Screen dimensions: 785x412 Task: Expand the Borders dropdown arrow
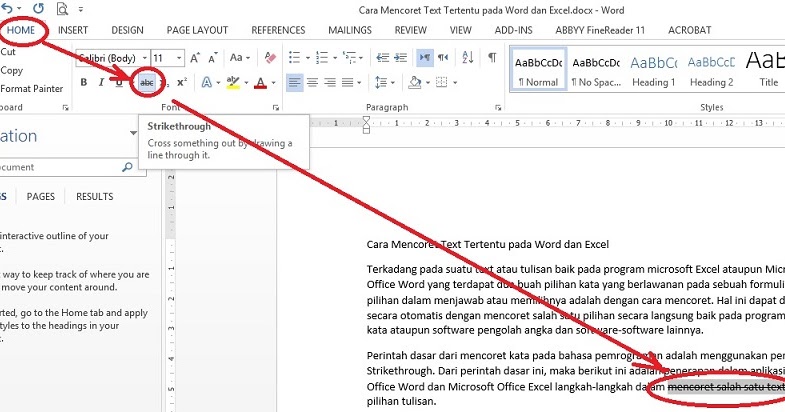455,83
